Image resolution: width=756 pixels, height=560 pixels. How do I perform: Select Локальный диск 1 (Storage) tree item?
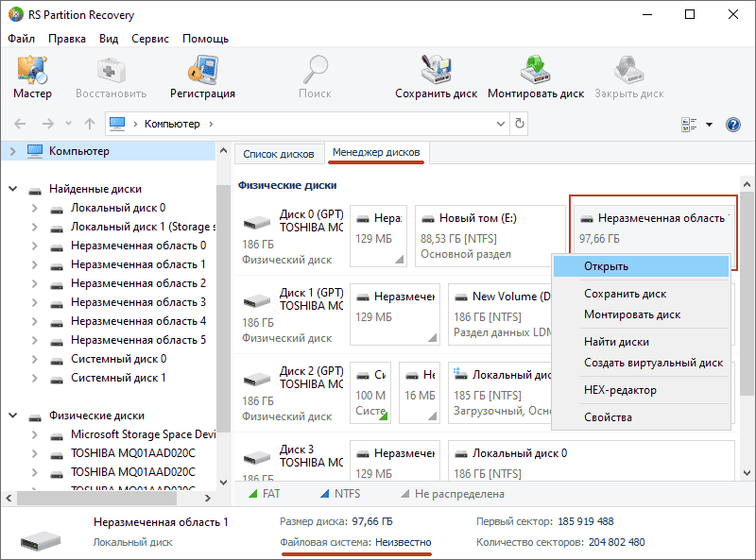pos(144,227)
